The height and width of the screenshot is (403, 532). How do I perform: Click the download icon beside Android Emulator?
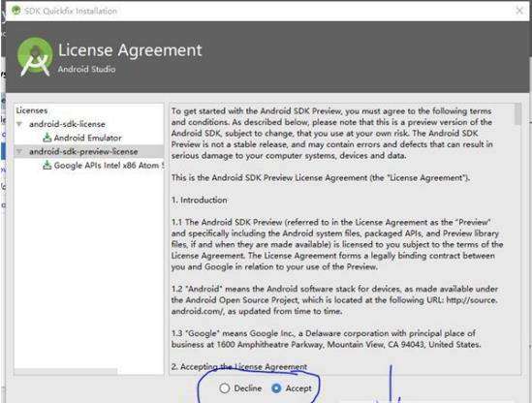pos(47,138)
